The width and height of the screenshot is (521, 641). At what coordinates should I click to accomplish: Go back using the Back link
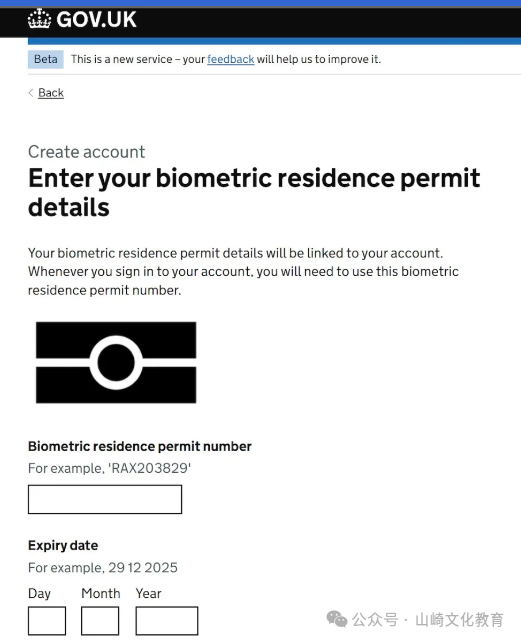pyautogui.click(x=51, y=93)
